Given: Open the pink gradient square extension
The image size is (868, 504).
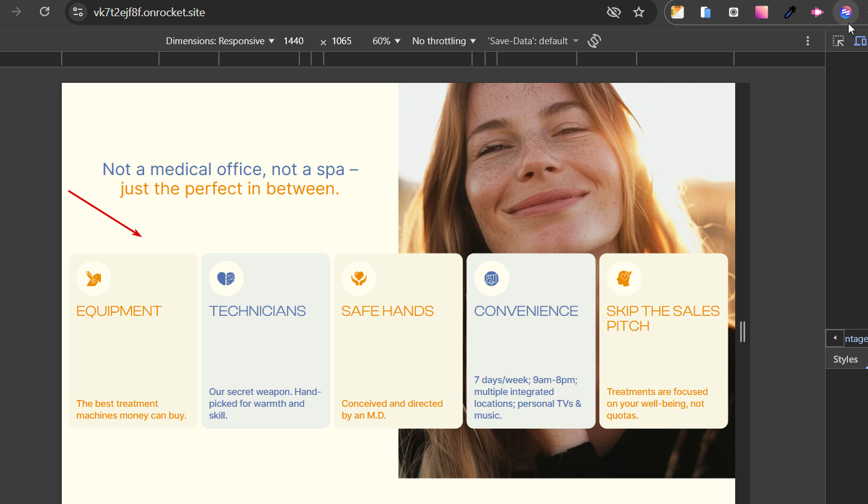Looking at the screenshot, I should click(761, 12).
